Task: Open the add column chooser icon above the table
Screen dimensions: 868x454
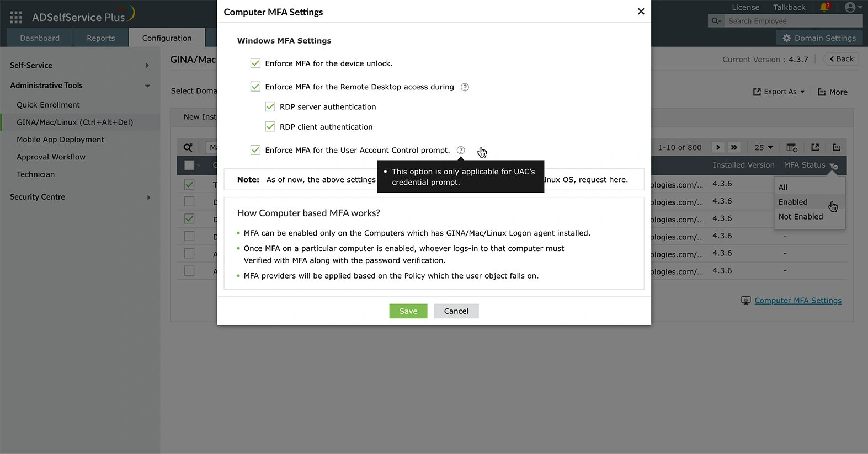Action: click(x=791, y=147)
